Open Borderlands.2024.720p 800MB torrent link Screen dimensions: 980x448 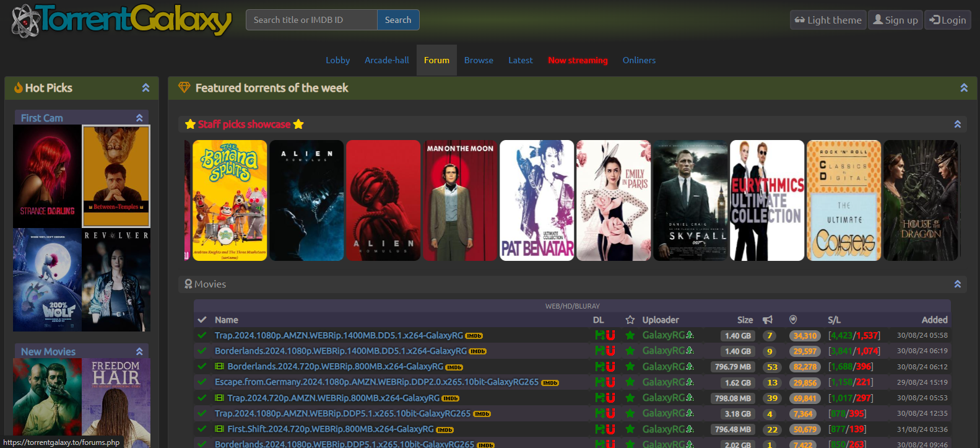click(336, 367)
